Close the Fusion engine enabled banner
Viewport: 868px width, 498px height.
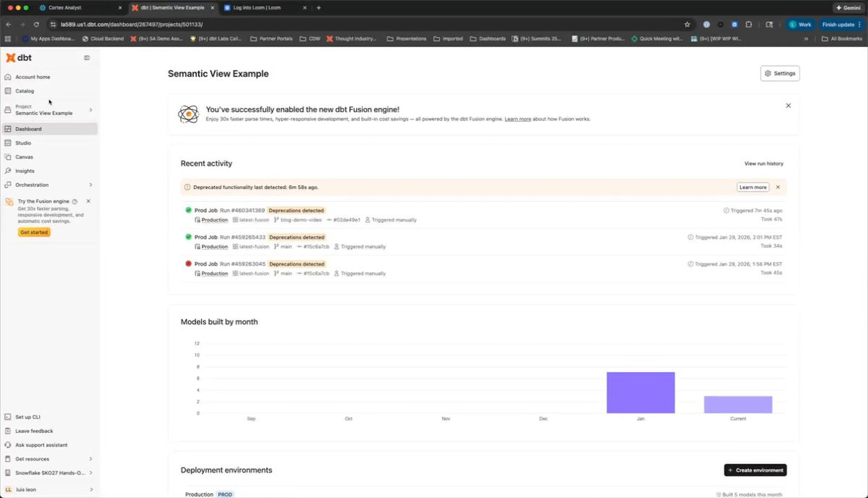788,106
